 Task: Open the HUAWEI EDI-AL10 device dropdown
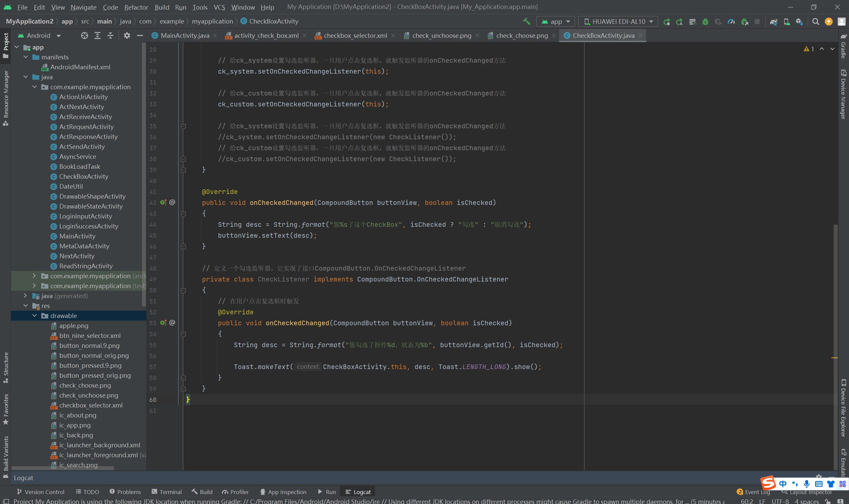[618, 22]
